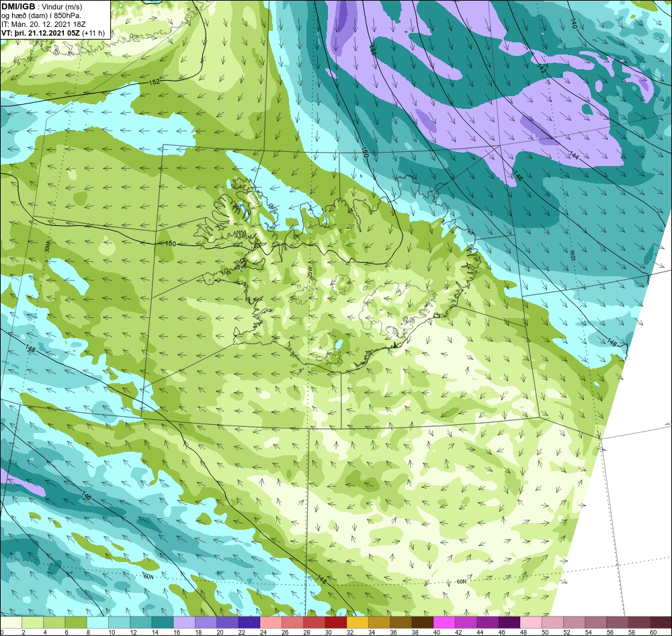Screen dimensions: 672x636
Task: Click the dark red swatch between 30 and 32
Action: (x=335, y=623)
